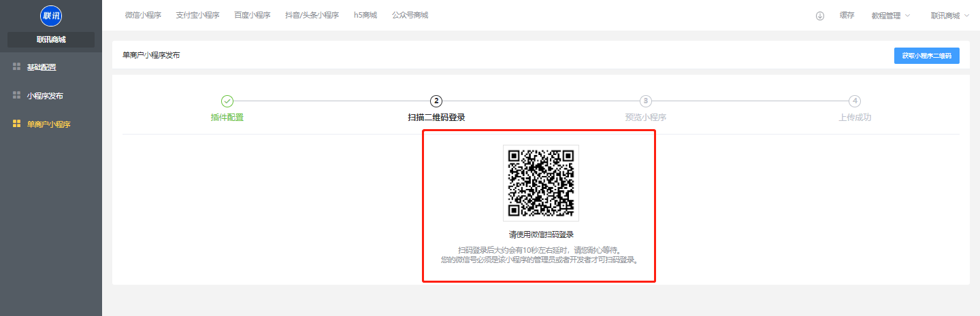This screenshot has width=980, height=316.
Task: Click the 联讯 logo in sidebar
Action: pyautogui.click(x=51, y=16)
